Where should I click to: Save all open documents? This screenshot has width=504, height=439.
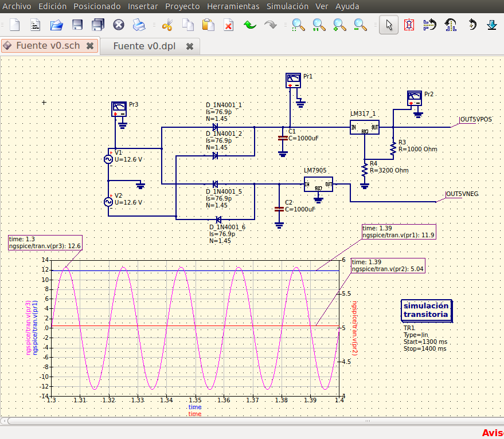coord(97,25)
